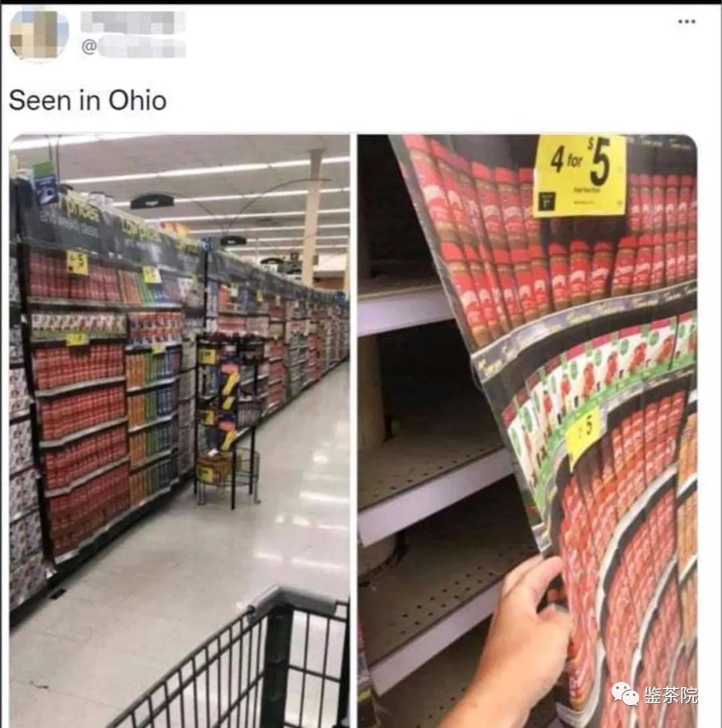
Task: Click the empty shelf behind the cover
Action: click(x=432, y=465)
